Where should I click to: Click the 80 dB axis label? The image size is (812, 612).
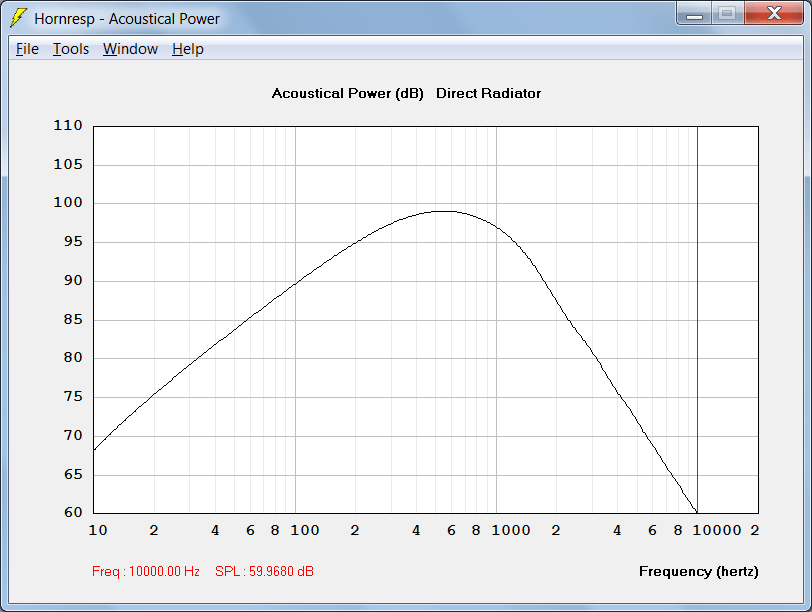click(x=73, y=357)
